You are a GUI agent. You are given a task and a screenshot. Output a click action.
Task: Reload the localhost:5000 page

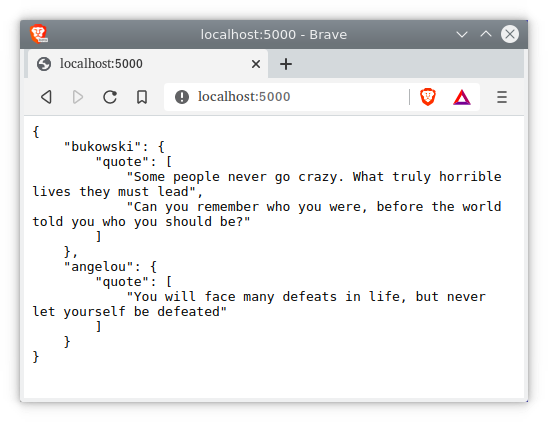pyautogui.click(x=110, y=97)
